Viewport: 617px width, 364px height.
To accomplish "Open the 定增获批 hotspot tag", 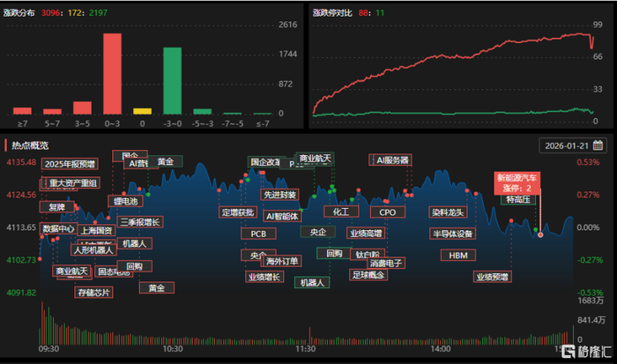I will click(x=238, y=212).
